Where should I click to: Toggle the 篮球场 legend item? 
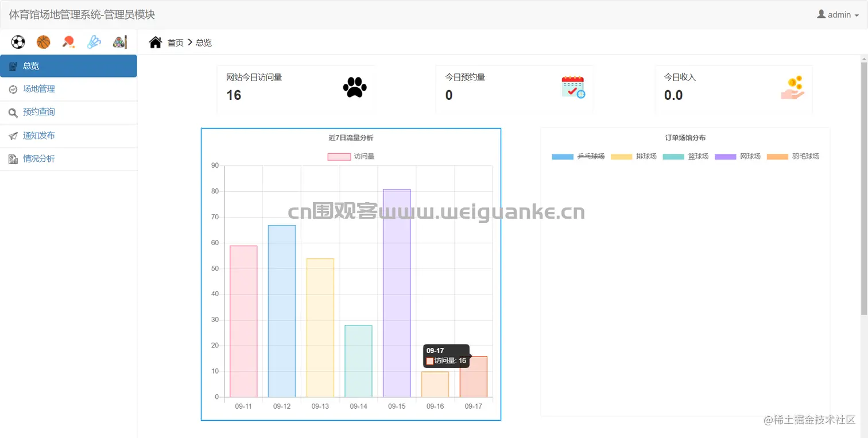pos(685,156)
